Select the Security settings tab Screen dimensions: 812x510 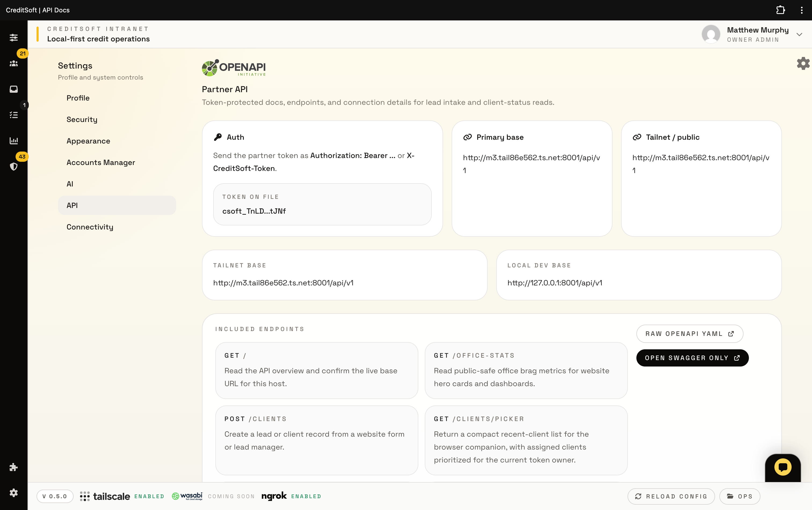click(82, 119)
